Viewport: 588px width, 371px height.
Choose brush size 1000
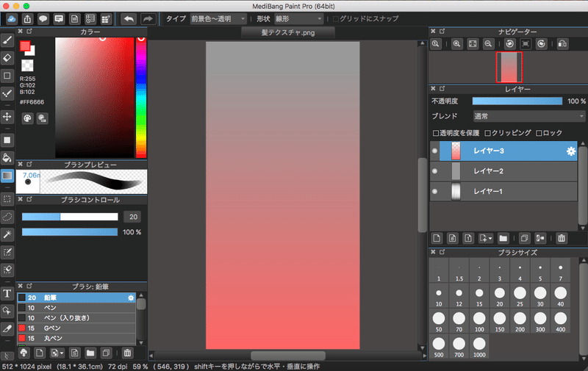[479, 347]
